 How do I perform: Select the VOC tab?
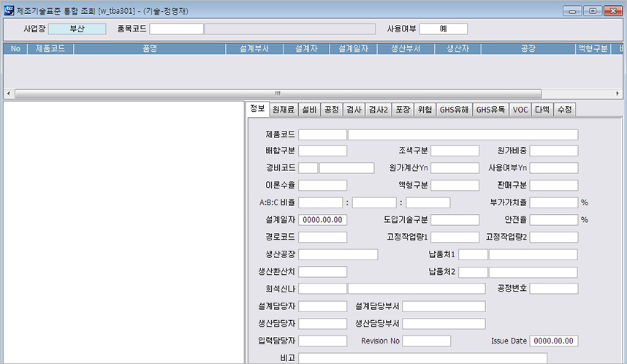520,110
